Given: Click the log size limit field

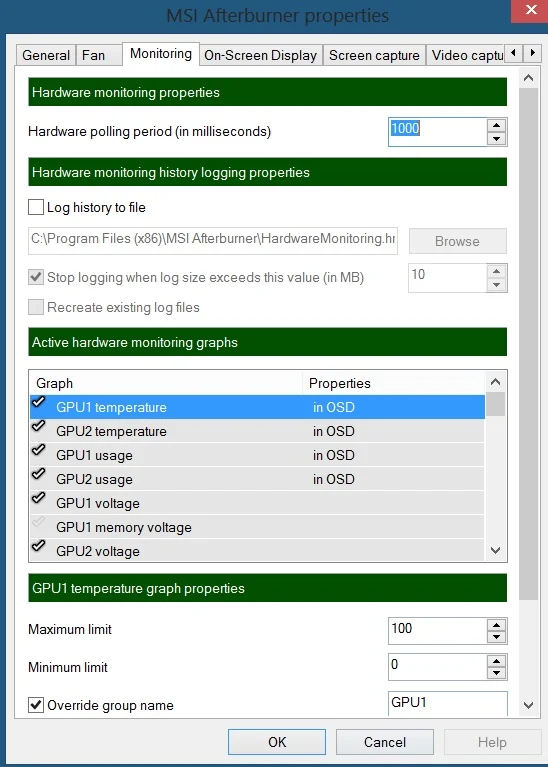Looking at the screenshot, I should click(x=447, y=277).
